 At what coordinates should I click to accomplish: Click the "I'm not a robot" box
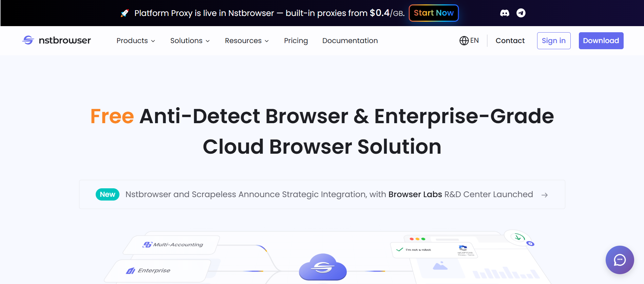pyautogui.click(x=434, y=250)
